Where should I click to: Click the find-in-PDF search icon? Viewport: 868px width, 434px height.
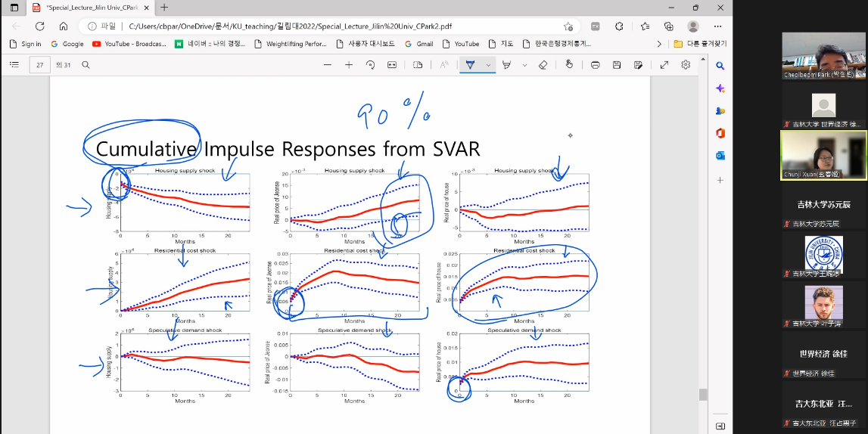tap(86, 65)
